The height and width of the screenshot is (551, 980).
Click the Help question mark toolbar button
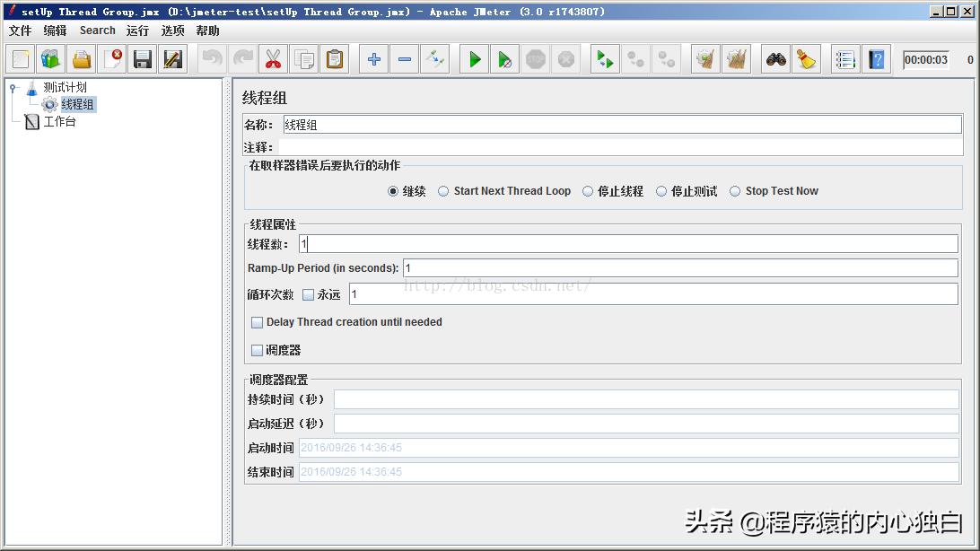[878, 58]
